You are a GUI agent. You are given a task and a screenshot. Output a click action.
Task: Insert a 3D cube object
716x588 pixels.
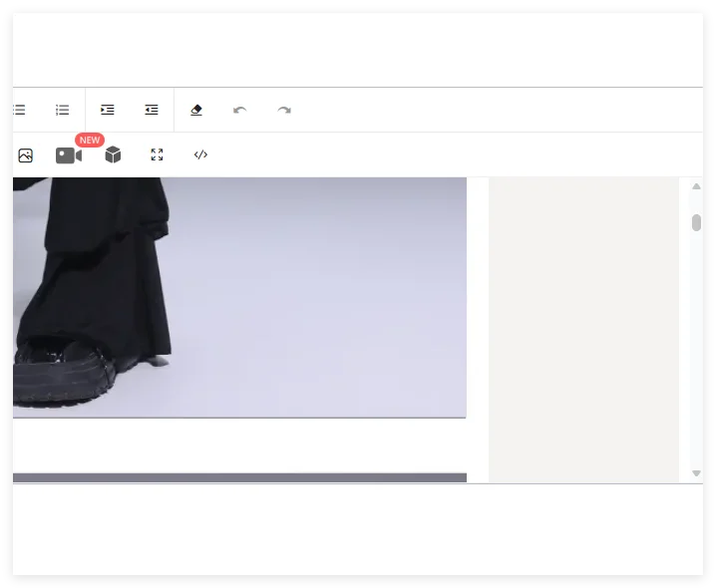(113, 154)
